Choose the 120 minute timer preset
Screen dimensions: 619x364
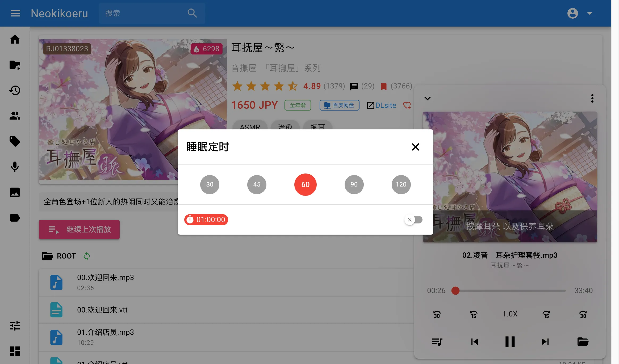click(x=401, y=184)
